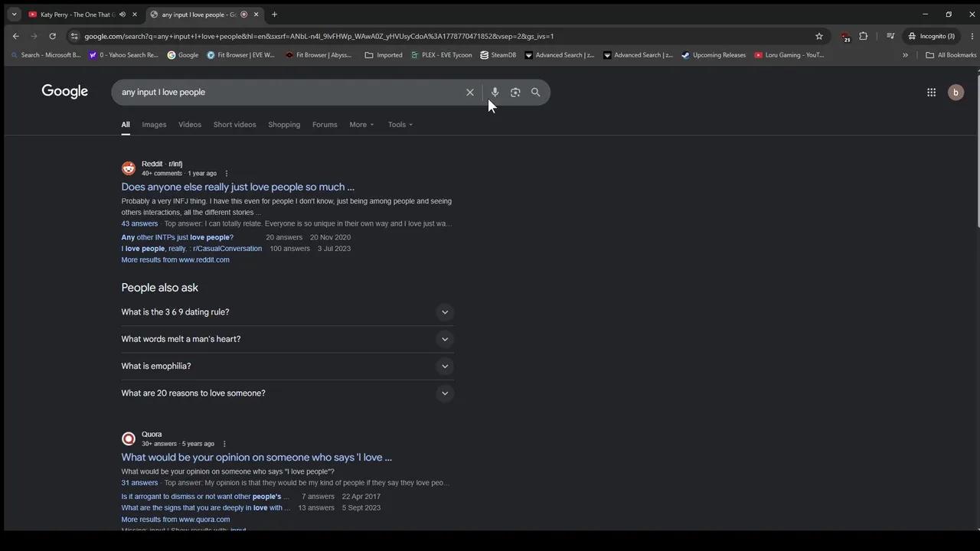Screen dimensions: 980x551
Task: Clear the Google search box text
Action: click(470, 93)
